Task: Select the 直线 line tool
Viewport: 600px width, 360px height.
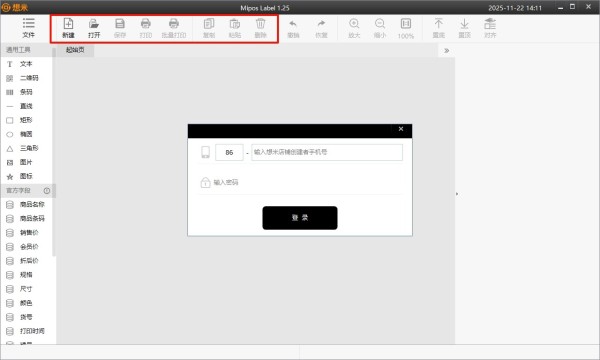Action: [26, 106]
